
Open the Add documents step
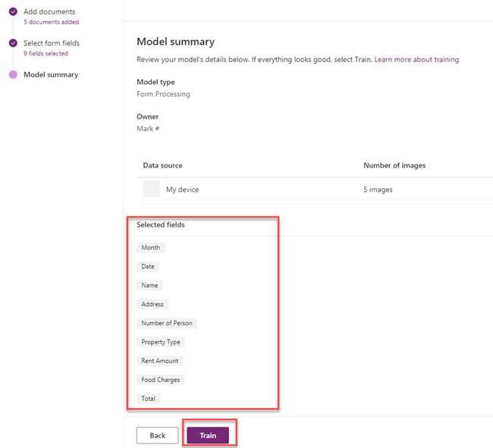(x=49, y=11)
